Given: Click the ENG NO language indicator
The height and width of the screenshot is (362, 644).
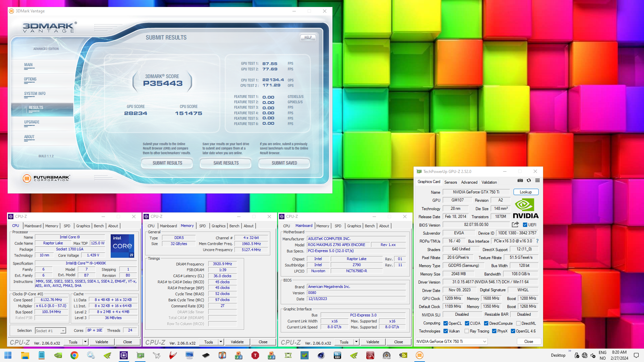Looking at the screenshot, I should click(x=602, y=355).
